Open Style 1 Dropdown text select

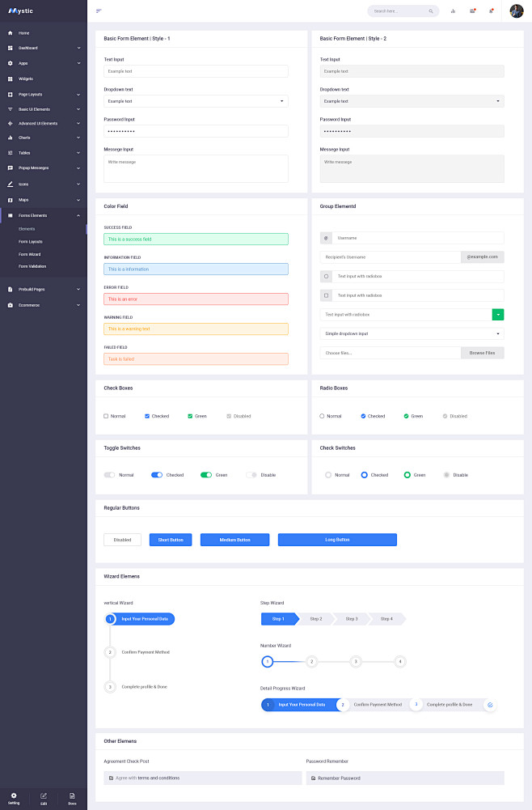point(196,101)
